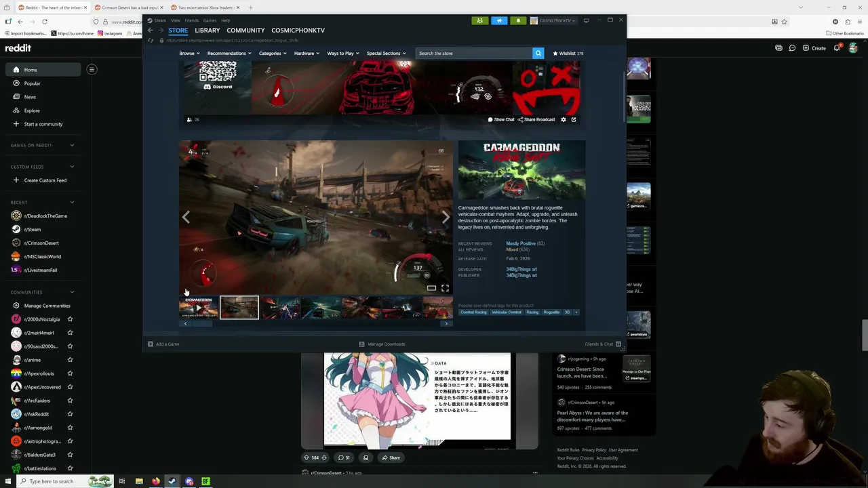Open the COSMICPHONKTV profile tab
Screen dimensions: 868x488
click(x=298, y=30)
